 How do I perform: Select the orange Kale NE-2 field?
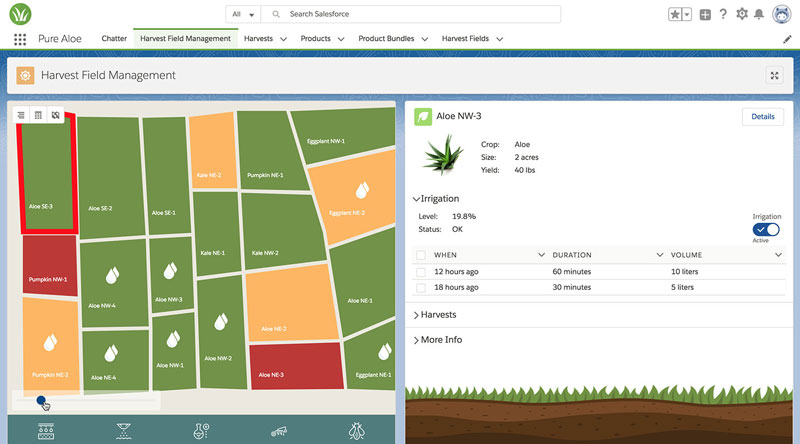click(212, 151)
